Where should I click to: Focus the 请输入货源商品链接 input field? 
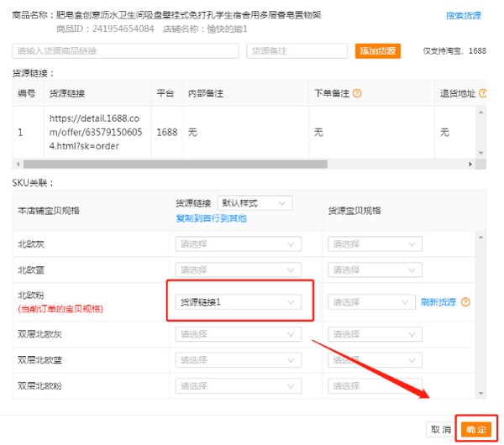(x=126, y=51)
